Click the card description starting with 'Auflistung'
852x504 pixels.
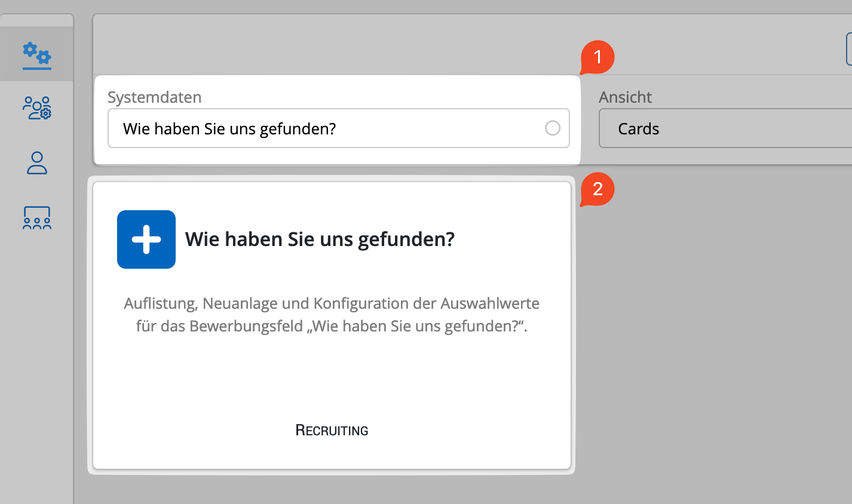332,315
